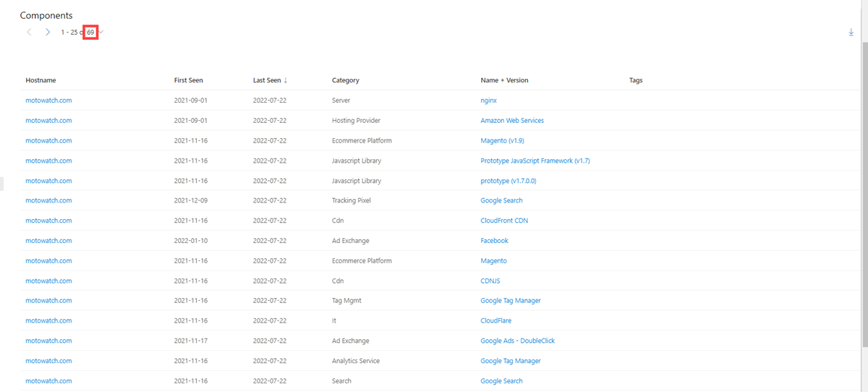
Task: Select Ad Exchange cell in Facebook row
Action: (x=351, y=241)
